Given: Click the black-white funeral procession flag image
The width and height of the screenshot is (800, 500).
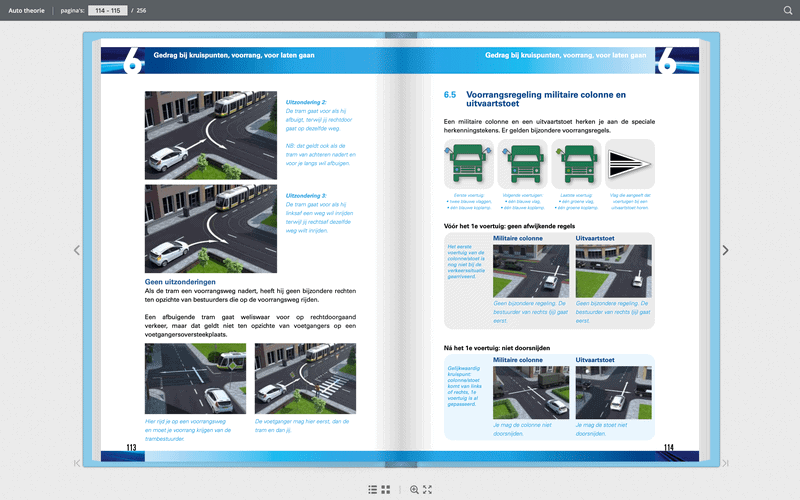Looking at the screenshot, I should click(630, 164).
